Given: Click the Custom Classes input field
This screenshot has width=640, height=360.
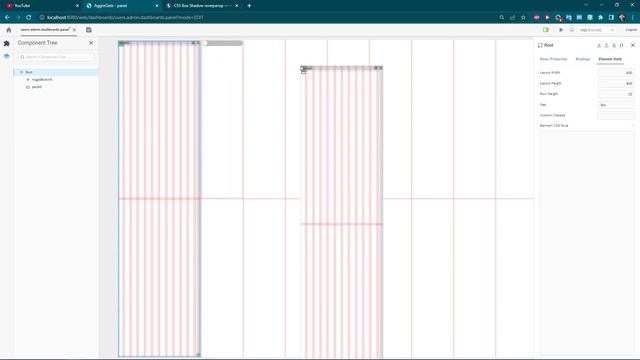Looking at the screenshot, I should (x=616, y=115).
